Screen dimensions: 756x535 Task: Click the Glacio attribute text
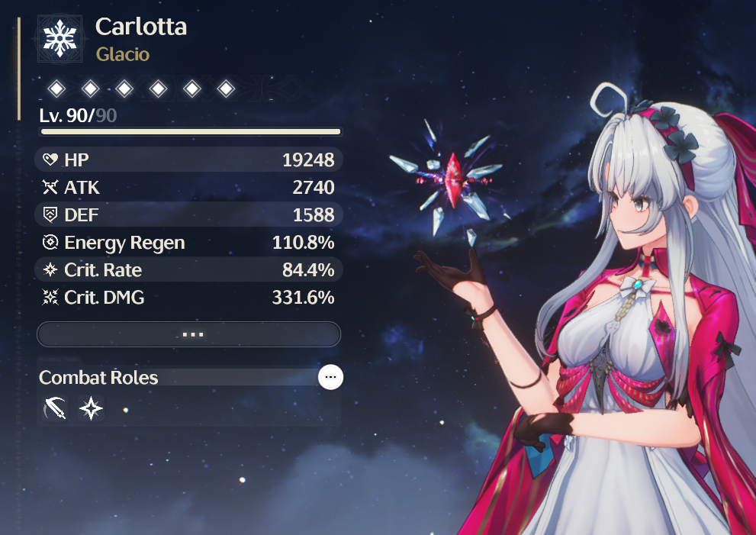tap(123, 54)
